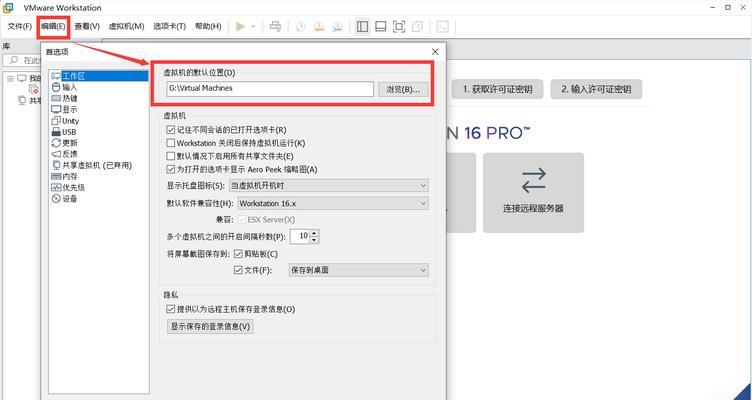The image size is (752, 400).
Task: Increase the 开启间隔秒数(P) spinner value
Action: (314, 233)
